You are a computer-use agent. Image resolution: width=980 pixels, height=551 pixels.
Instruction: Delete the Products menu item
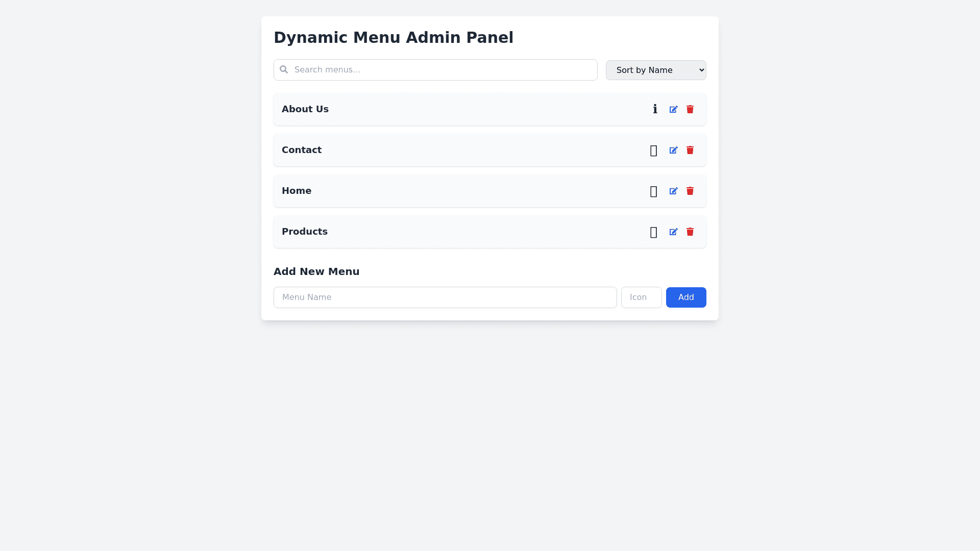[x=690, y=232]
